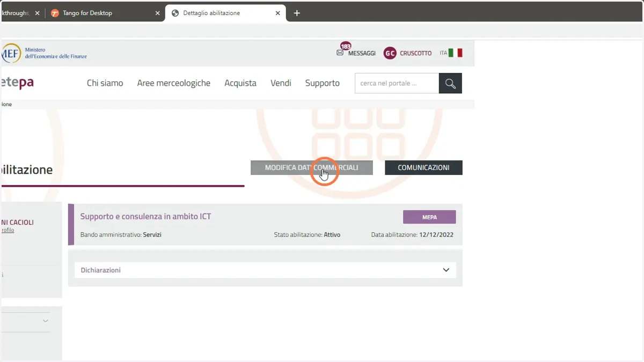Click Modifica dati commerciali button
Screen dimensions: 644x362
coord(312,167)
